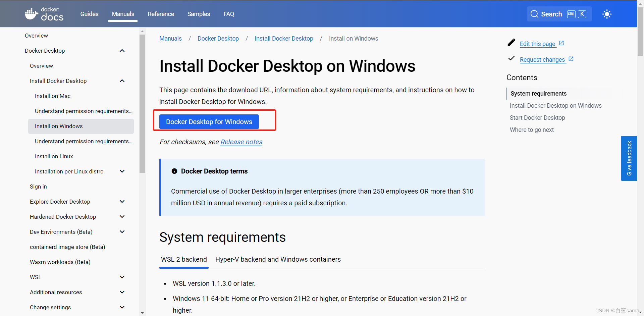The height and width of the screenshot is (316, 644).
Task: Jump to Where to go next in Contents
Action: tap(532, 130)
